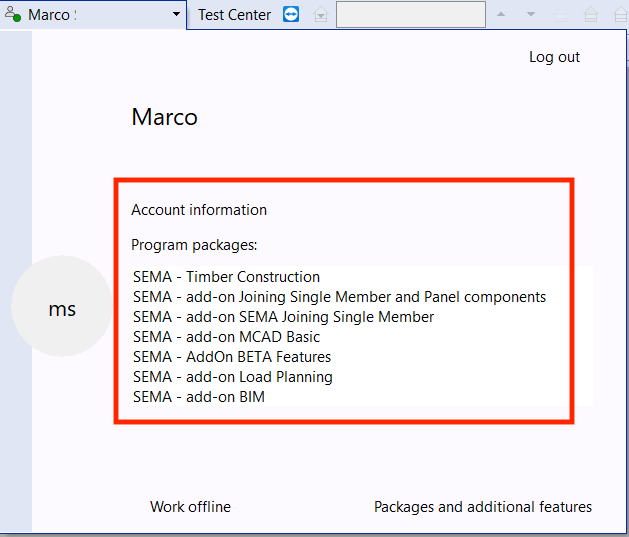Click Log out
Screen dimensions: 629x537
554,57
